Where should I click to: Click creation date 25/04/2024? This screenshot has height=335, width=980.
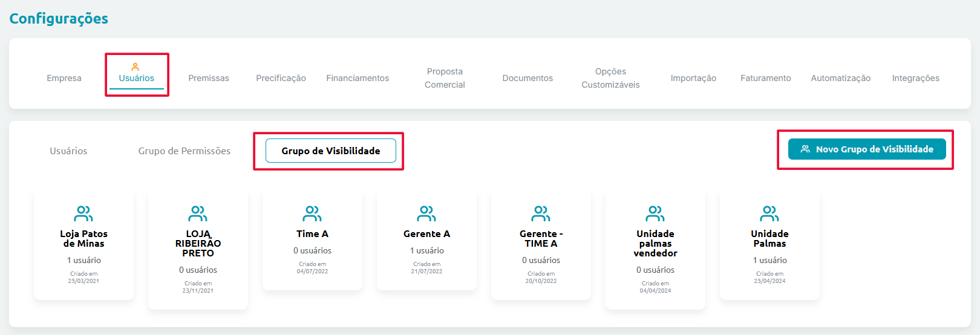[769, 281]
